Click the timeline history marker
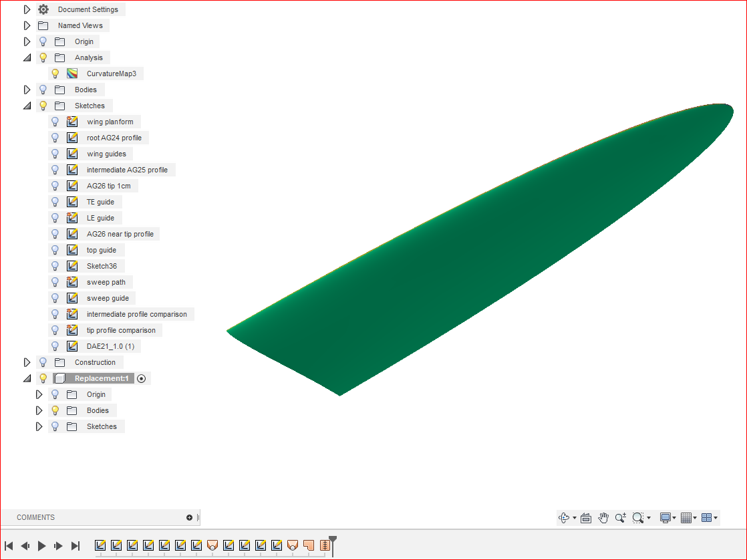The width and height of the screenshot is (747, 560). (333, 545)
